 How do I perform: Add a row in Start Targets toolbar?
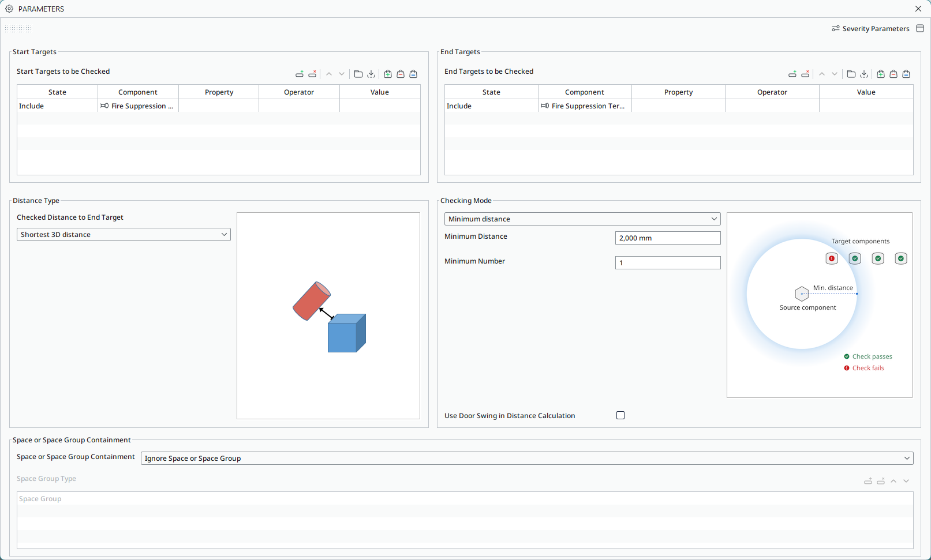(300, 74)
